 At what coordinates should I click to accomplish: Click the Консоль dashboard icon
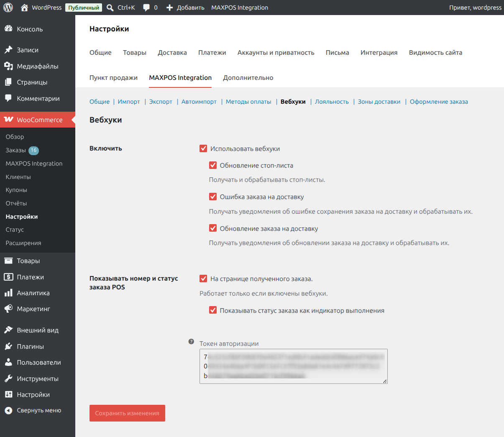pyautogui.click(x=8, y=29)
